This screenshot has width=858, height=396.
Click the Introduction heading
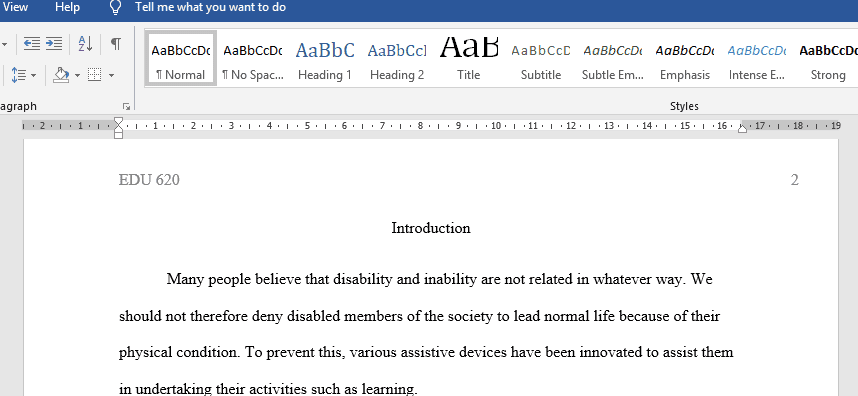(431, 228)
